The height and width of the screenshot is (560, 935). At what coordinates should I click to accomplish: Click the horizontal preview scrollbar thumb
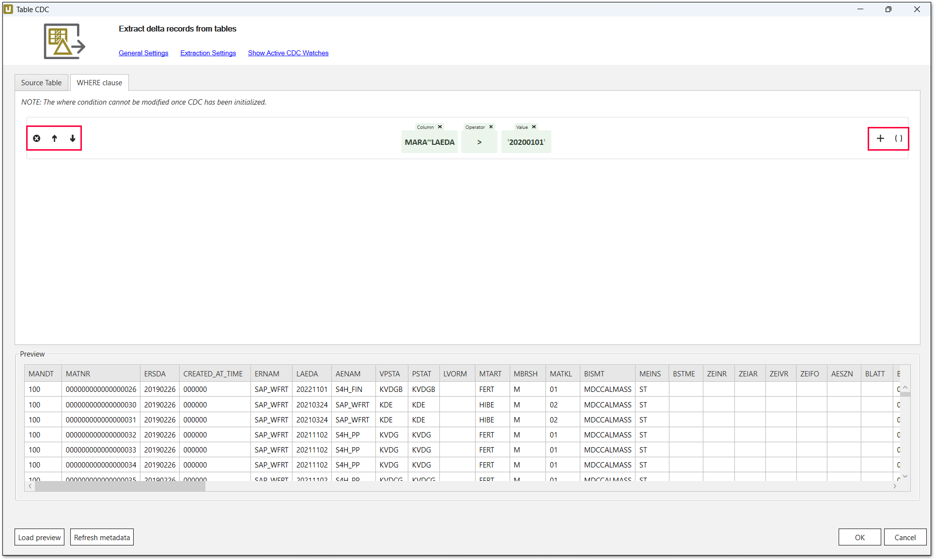click(x=120, y=486)
